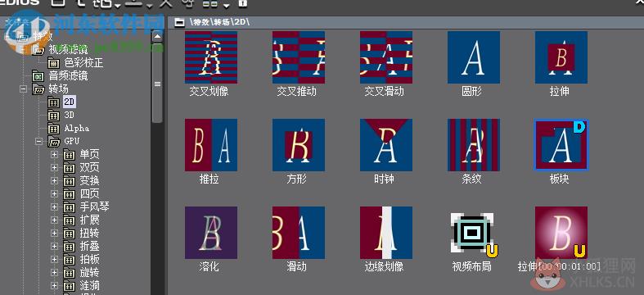
Task: Select the 圆形 circle transition
Action: pos(474,57)
